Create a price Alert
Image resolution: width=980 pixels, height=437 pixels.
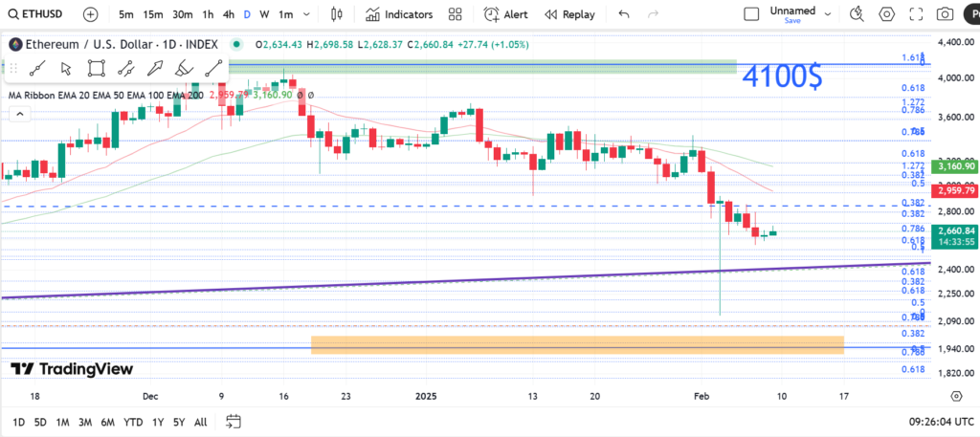point(505,14)
